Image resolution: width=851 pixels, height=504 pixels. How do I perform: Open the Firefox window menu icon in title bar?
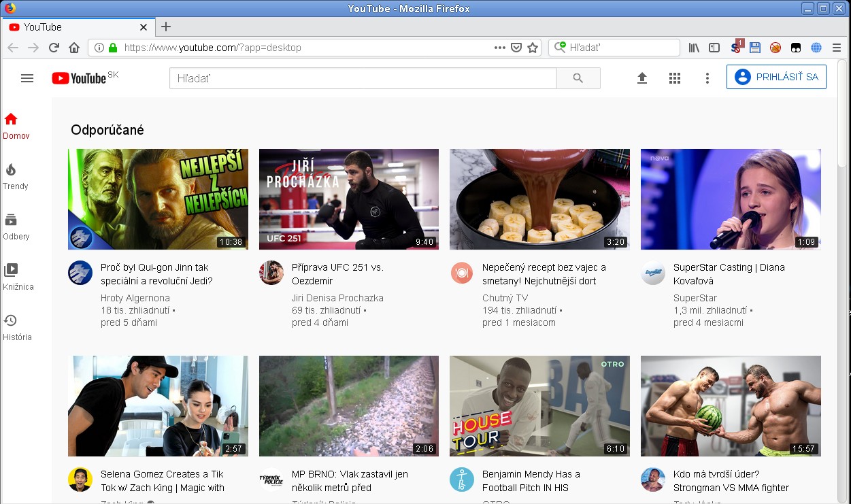pyautogui.click(x=10, y=8)
